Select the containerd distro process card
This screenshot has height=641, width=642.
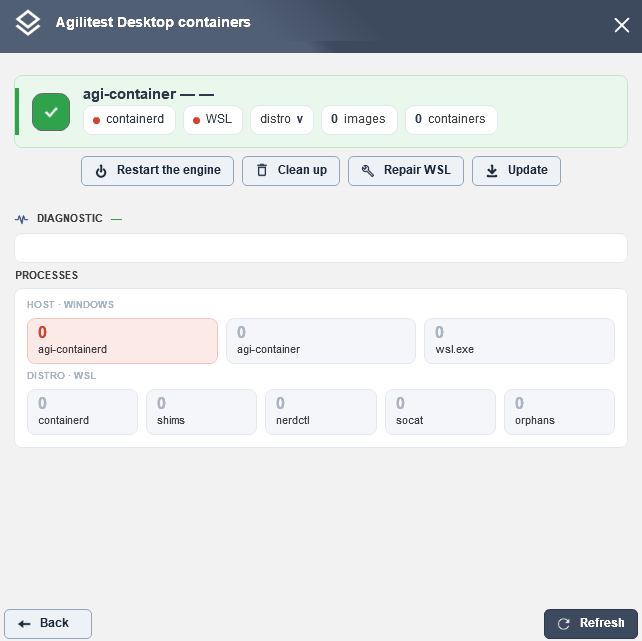point(82,412)
